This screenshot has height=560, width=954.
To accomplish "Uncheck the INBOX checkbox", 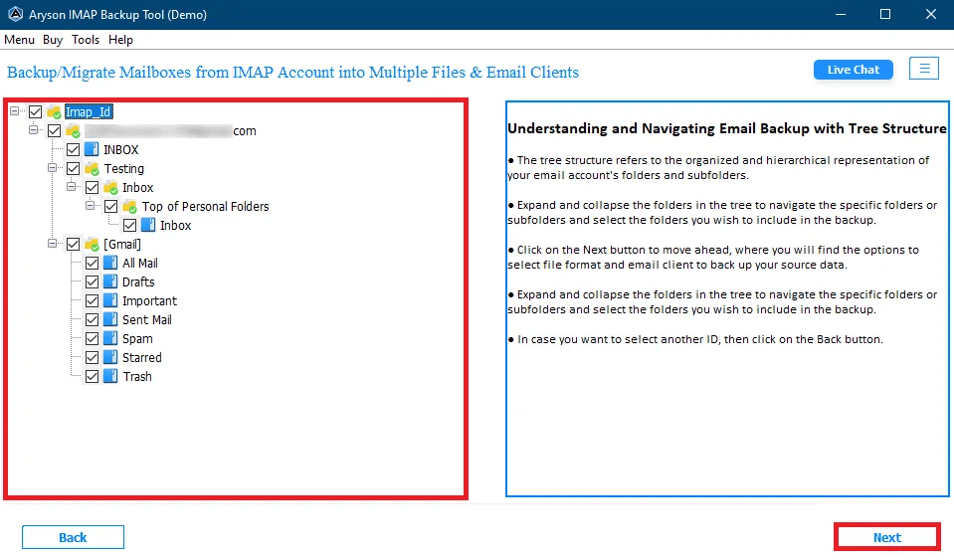I will coord(73,149).
